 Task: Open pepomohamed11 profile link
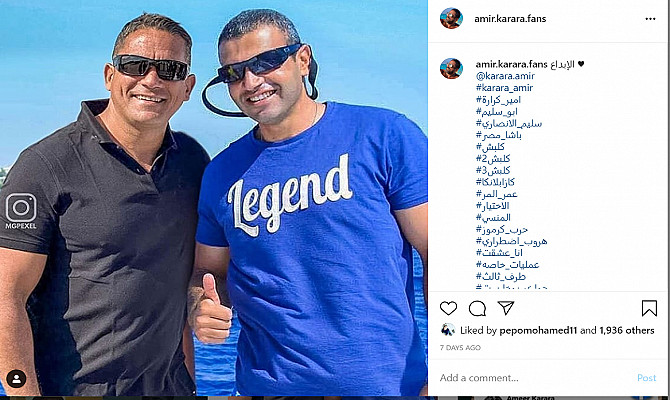coord(538,330)
